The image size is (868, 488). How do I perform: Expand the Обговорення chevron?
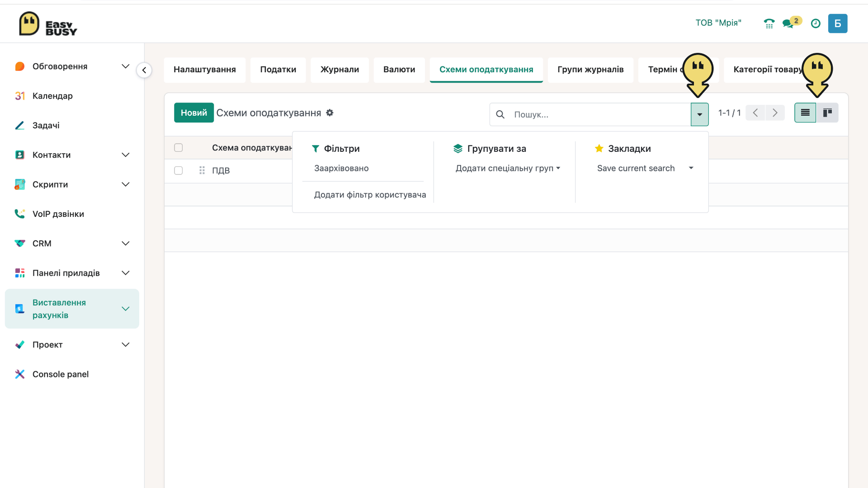(126, 66)
